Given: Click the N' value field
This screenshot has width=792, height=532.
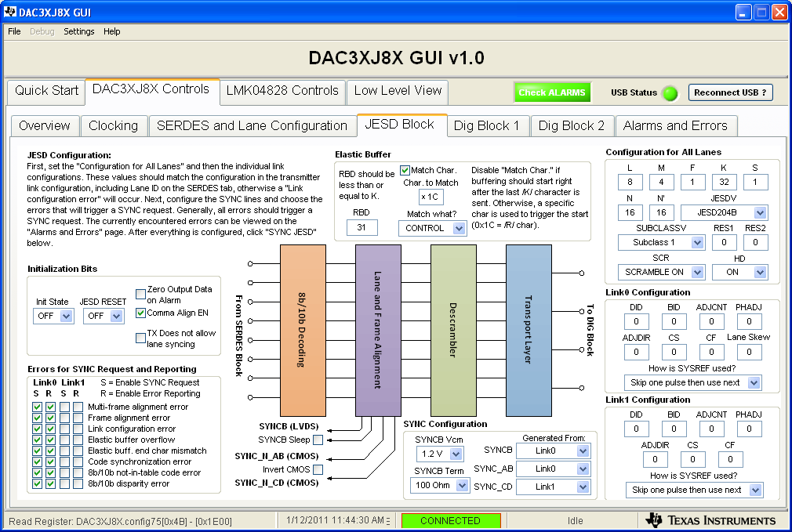Looking at the screenshot, I should pyautogui.click(x=661, y=212).
